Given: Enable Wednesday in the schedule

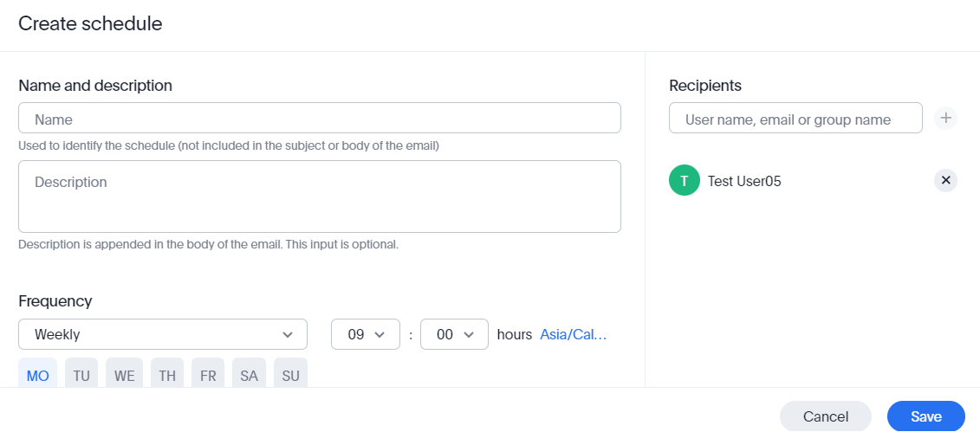Looking at the screenshot, I should point(124,375).
